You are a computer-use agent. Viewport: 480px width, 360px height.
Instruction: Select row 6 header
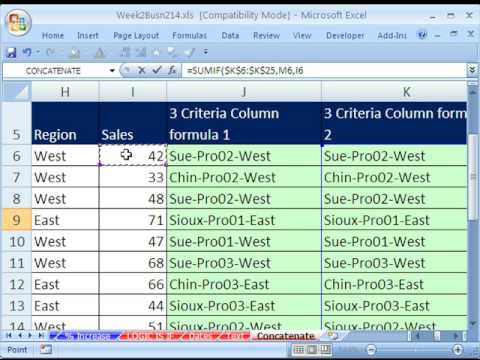point(17,156)
